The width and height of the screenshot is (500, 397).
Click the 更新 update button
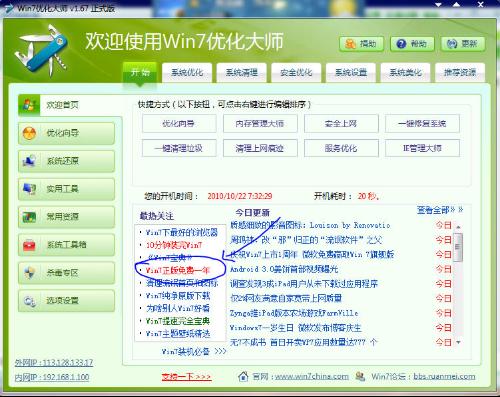pos(463,44)
